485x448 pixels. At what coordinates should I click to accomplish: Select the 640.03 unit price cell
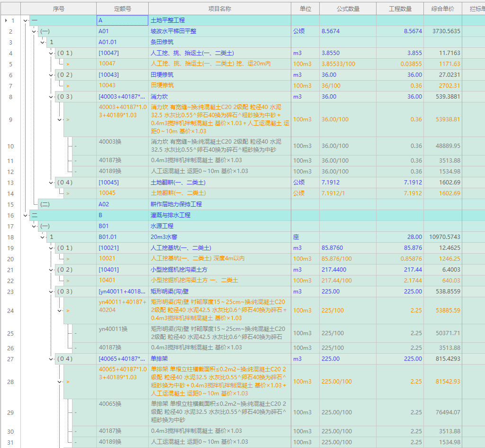(443, 281)
